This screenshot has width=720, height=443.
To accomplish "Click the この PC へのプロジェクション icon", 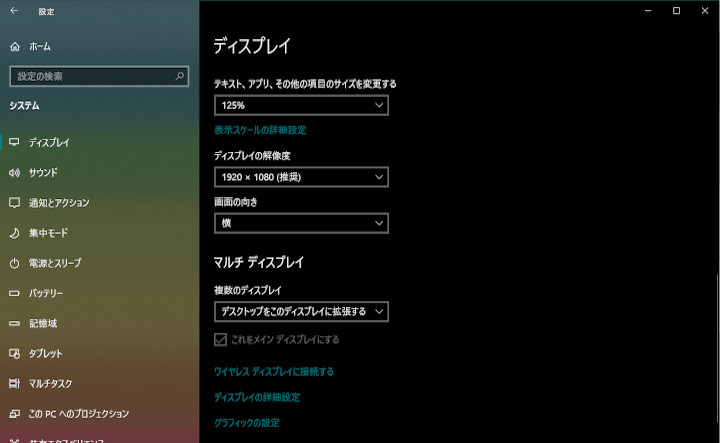I will 14,414.
